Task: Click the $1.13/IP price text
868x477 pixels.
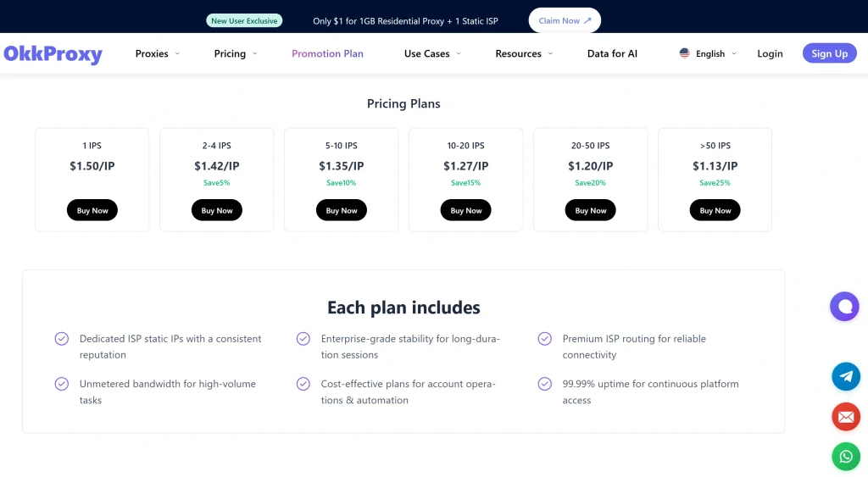Action: (x=715, y=165)
